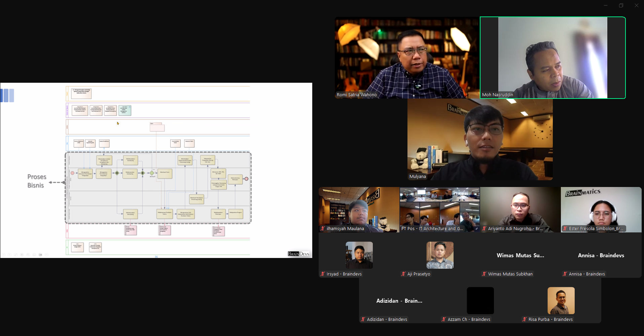Select Romi Satria Wahono's video tile
The width and height of the screenshot is (644, 336).
tap(407, 58)
